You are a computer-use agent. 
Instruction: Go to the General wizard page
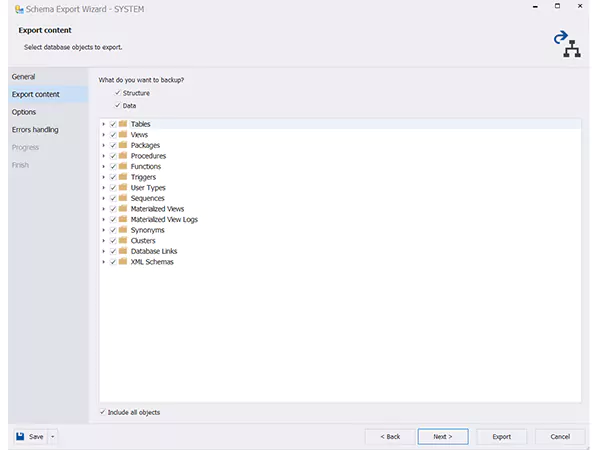click(x=48, y=77)
